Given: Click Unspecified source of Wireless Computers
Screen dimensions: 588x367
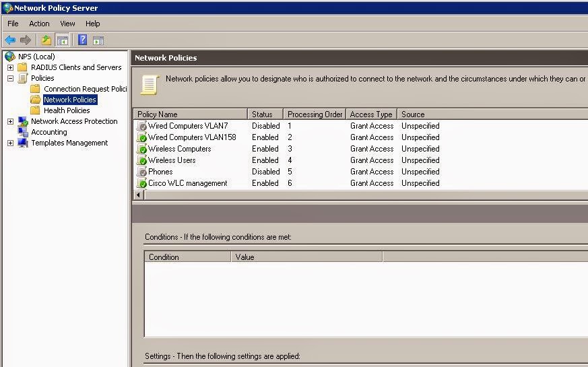Looking at the screenshot, I should [420, 149].
